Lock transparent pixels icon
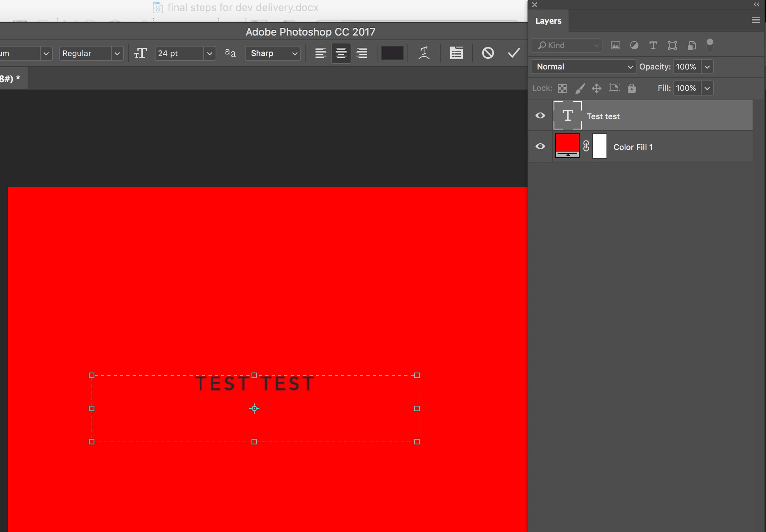Image resolution: width=766 pixels, height=532 pixels. (x=562, y=88)
